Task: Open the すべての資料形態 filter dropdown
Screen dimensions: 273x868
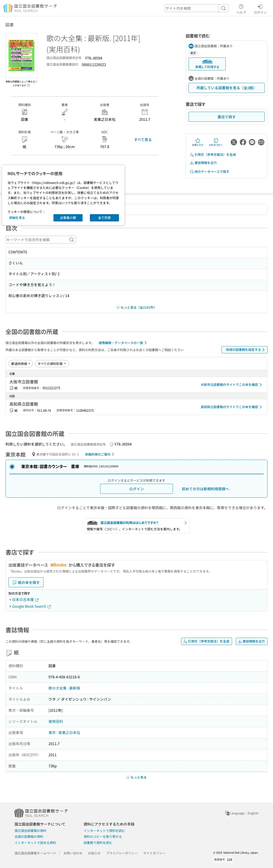Action: coord(52,364)
